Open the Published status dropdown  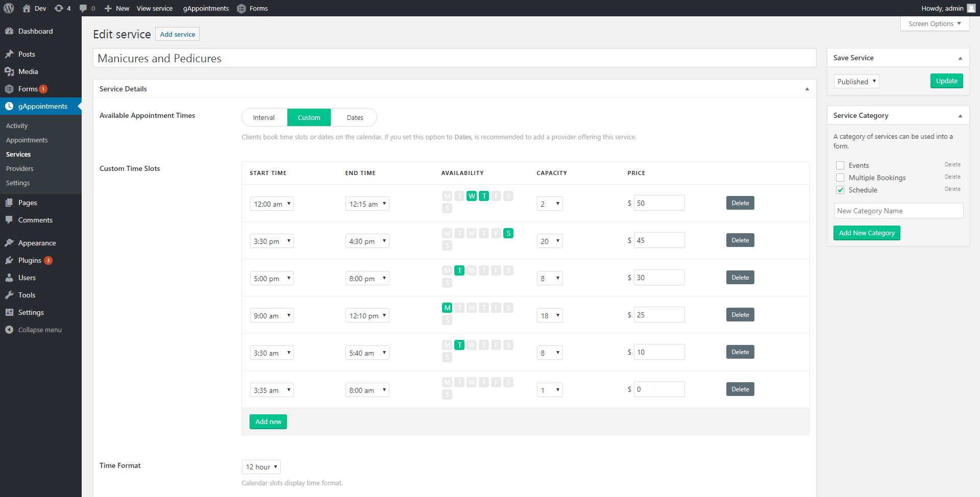click(x=856, y=82)
